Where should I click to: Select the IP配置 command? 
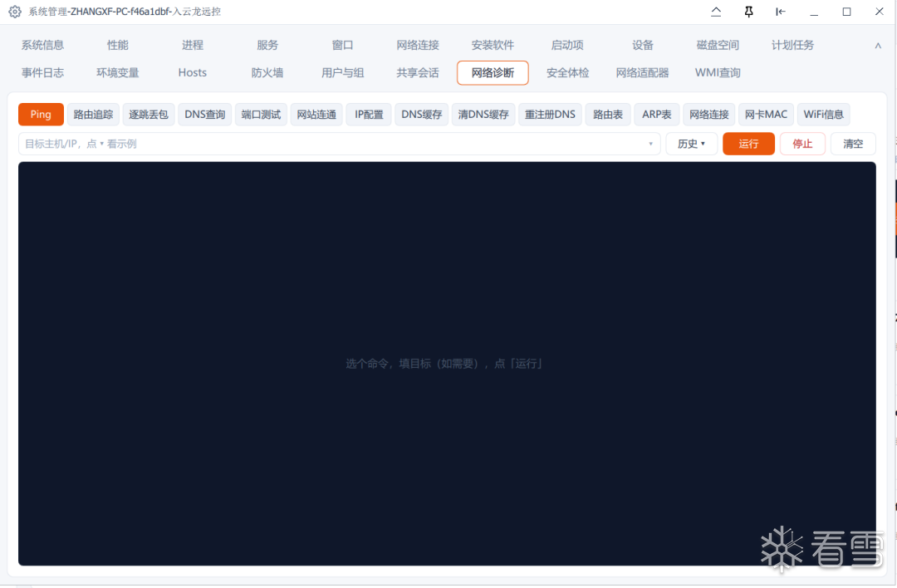tap(369, 115)
